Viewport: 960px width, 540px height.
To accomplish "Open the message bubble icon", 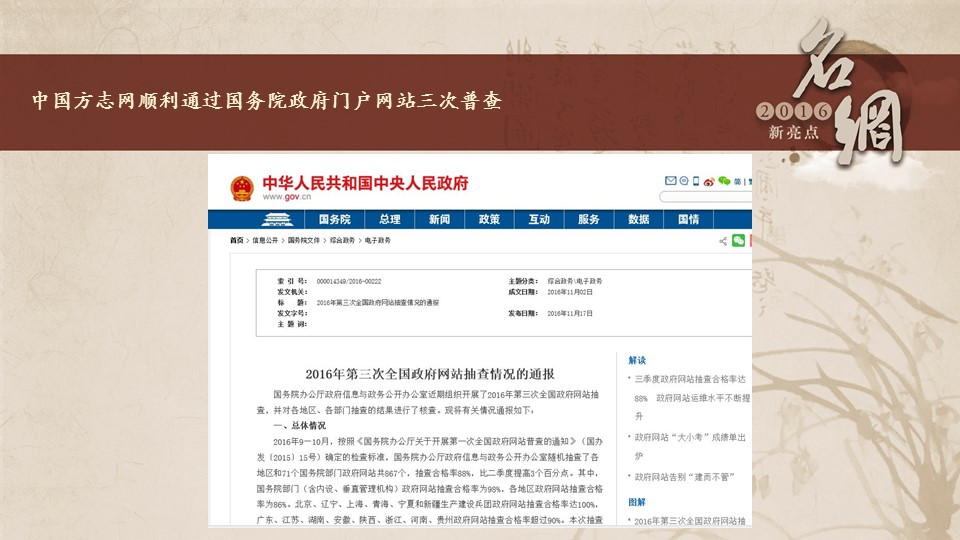I will point(683,181).
